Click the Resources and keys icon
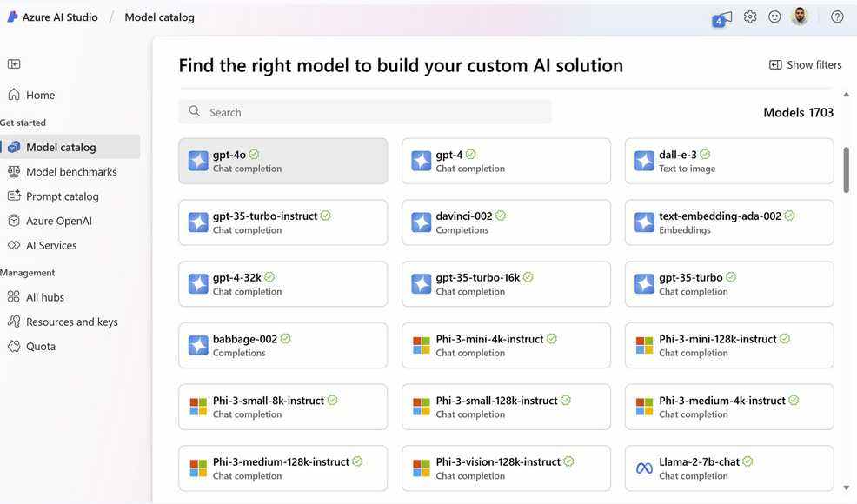 coord(14,322)
